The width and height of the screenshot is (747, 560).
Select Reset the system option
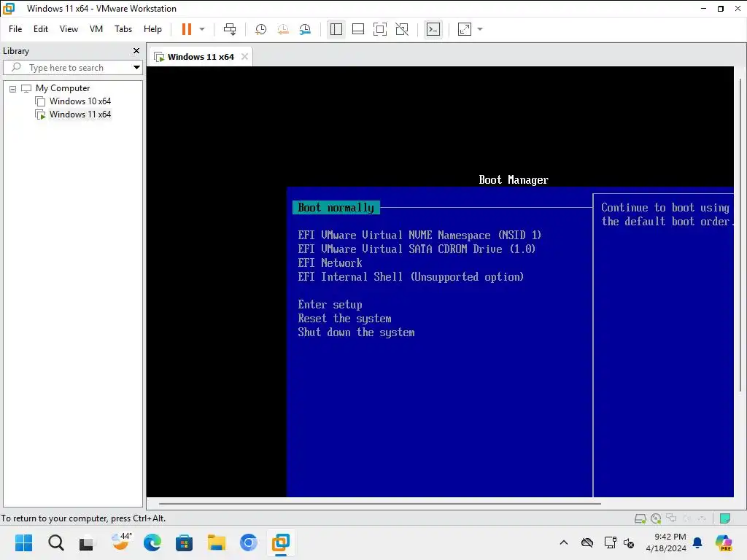tap(344, 319)
